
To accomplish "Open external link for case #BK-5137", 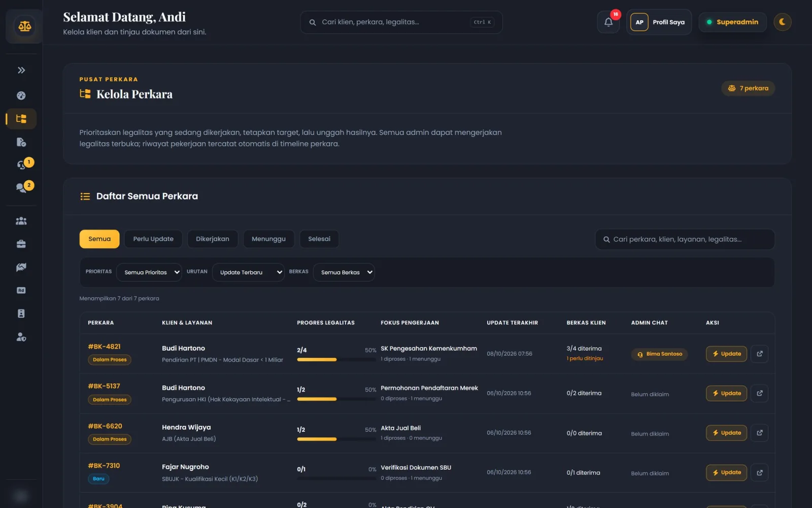I will 760,393.
